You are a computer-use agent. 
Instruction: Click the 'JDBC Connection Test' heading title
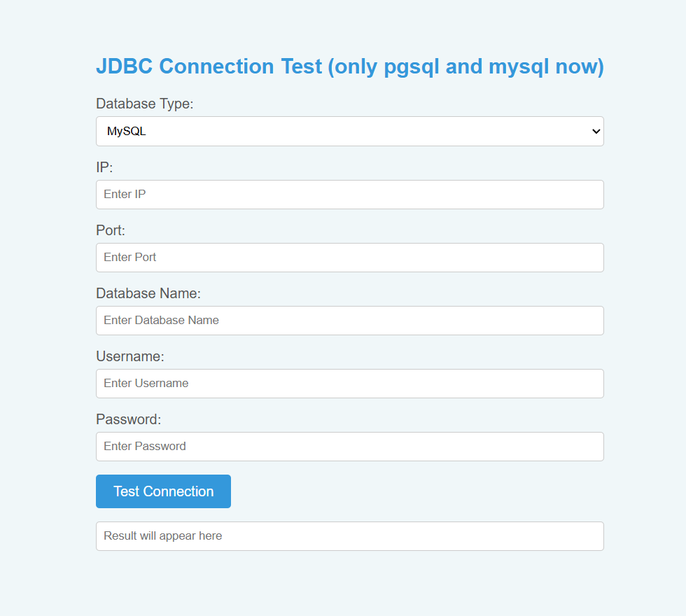[209, 66]
